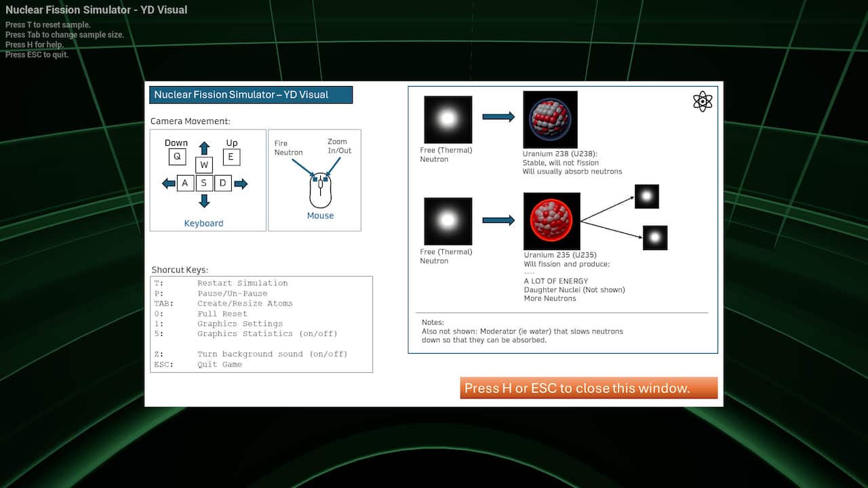
Task: Click the blue 'Nuclear Fission Simulator – YD Visual' banner
Action: 251,95
